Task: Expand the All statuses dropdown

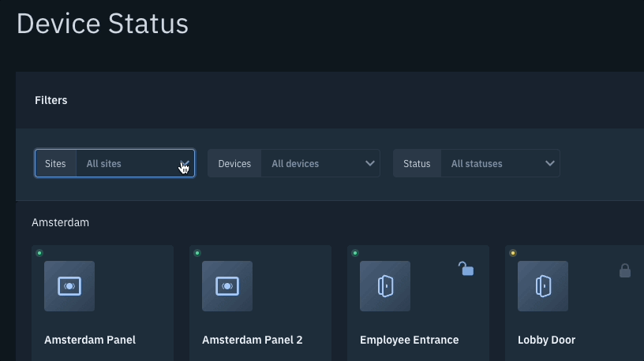Action: coord(500,163)
